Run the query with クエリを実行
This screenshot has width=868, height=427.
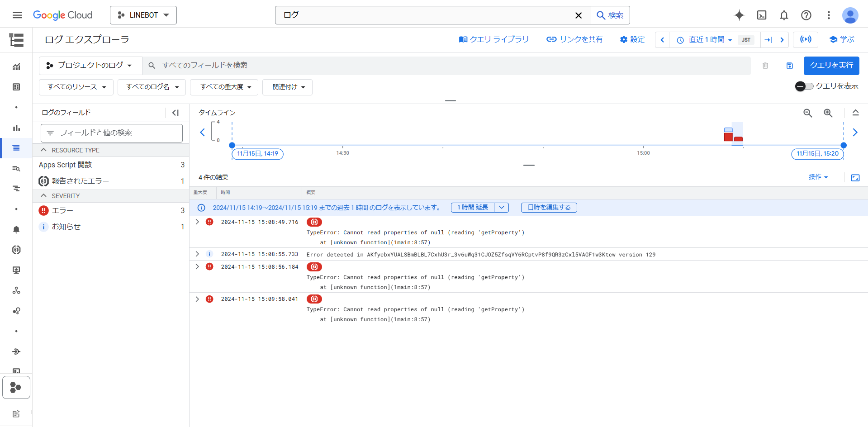pos(831,66)
